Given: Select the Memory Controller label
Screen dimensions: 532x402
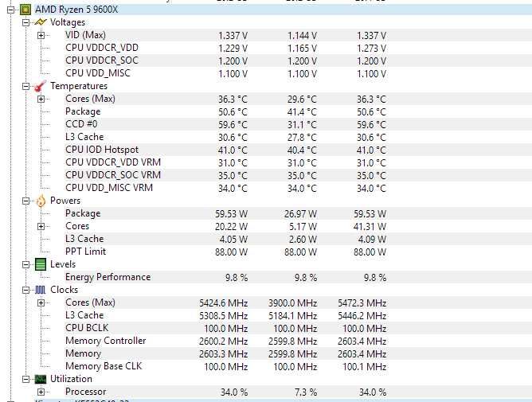Looking at the screenshot, I should 105,341.
